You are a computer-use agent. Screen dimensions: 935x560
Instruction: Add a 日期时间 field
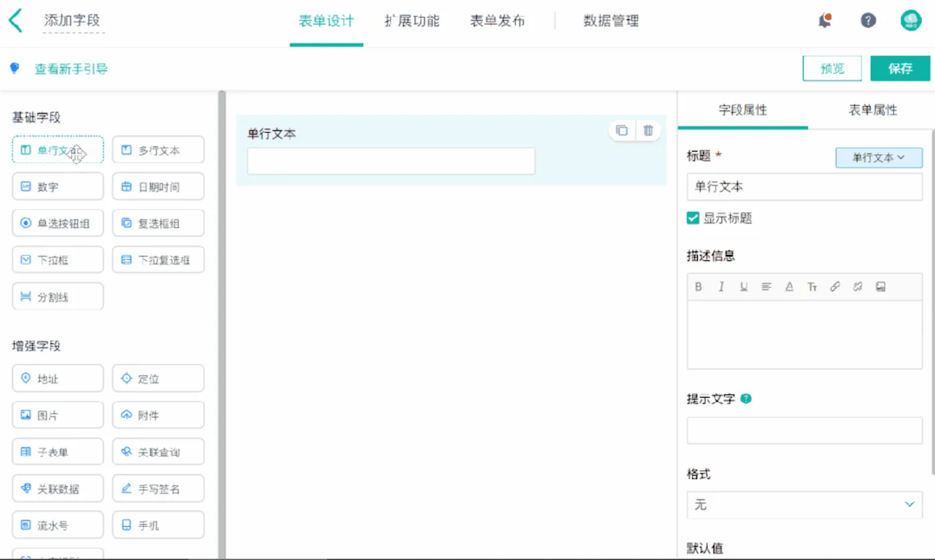click(x=158, y=187)
